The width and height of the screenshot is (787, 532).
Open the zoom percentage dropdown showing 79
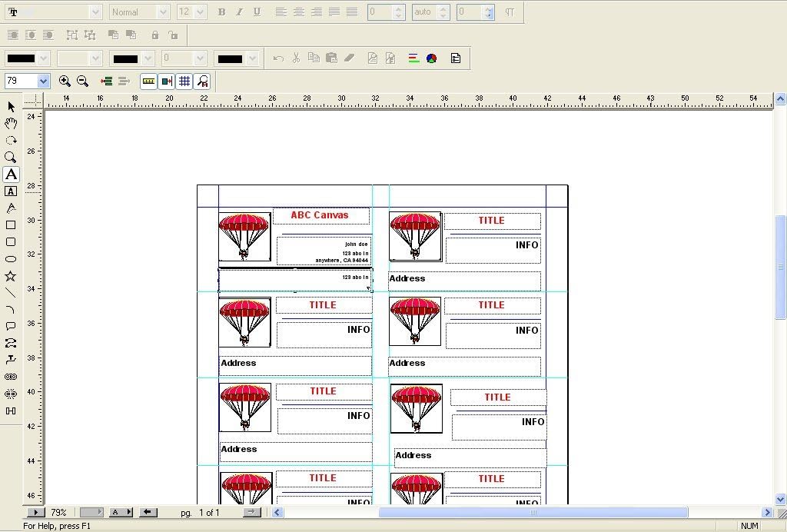43,81
